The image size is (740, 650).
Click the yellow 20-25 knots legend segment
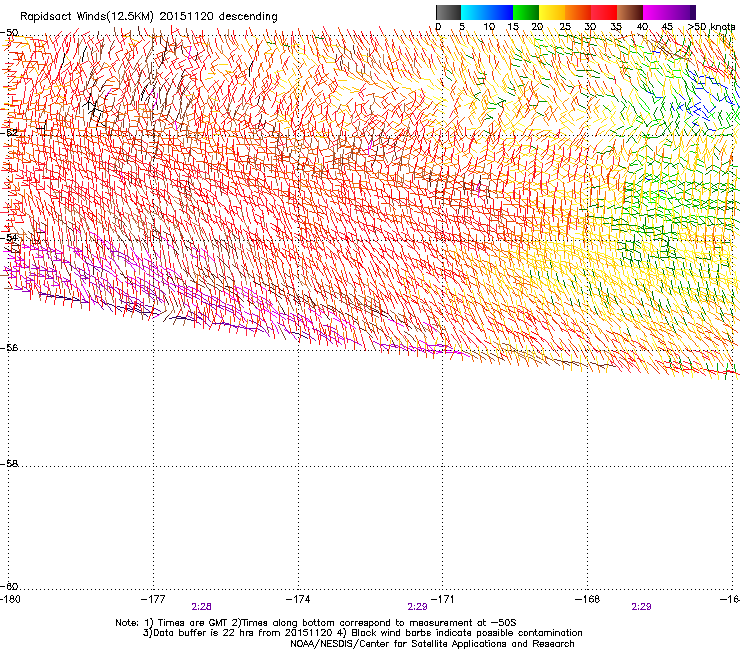click(x=552, y=12)
